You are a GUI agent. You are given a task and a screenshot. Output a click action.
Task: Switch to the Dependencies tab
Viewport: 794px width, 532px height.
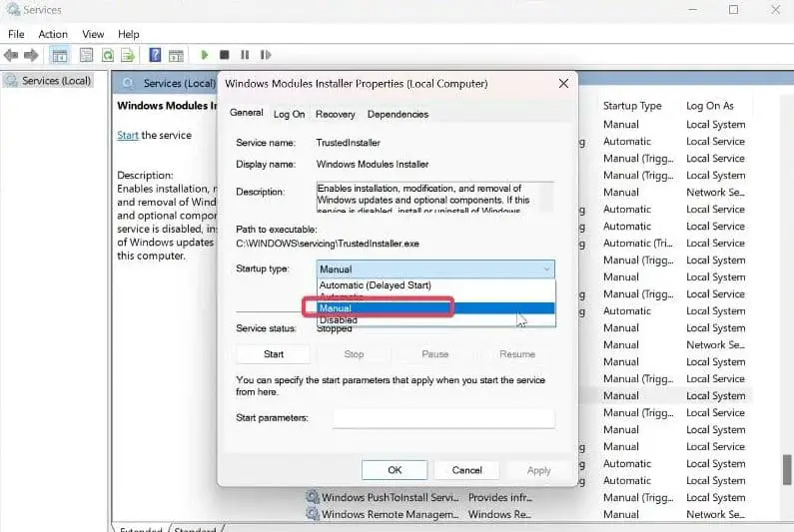(x=398, y=115)
